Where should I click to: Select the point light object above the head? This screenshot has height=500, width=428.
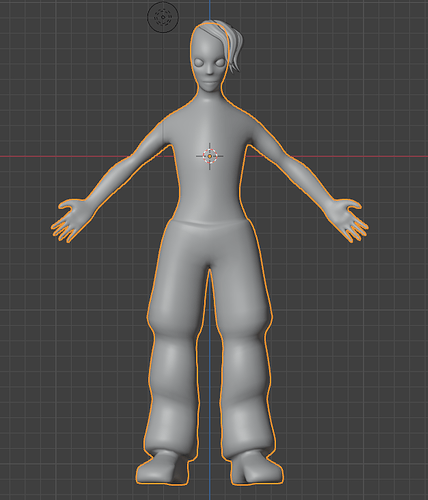click(x=163, y=17)
